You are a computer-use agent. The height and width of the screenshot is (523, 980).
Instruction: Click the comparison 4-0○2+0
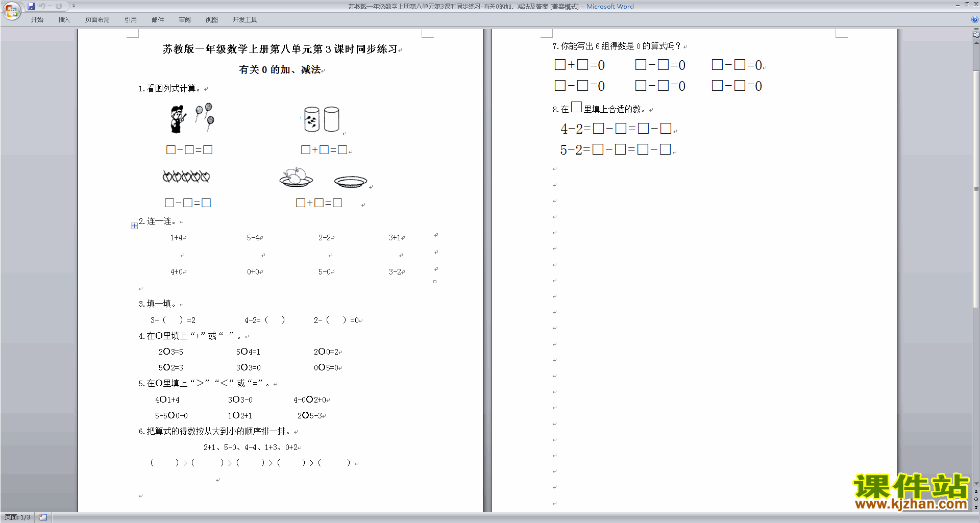[310, 400]
